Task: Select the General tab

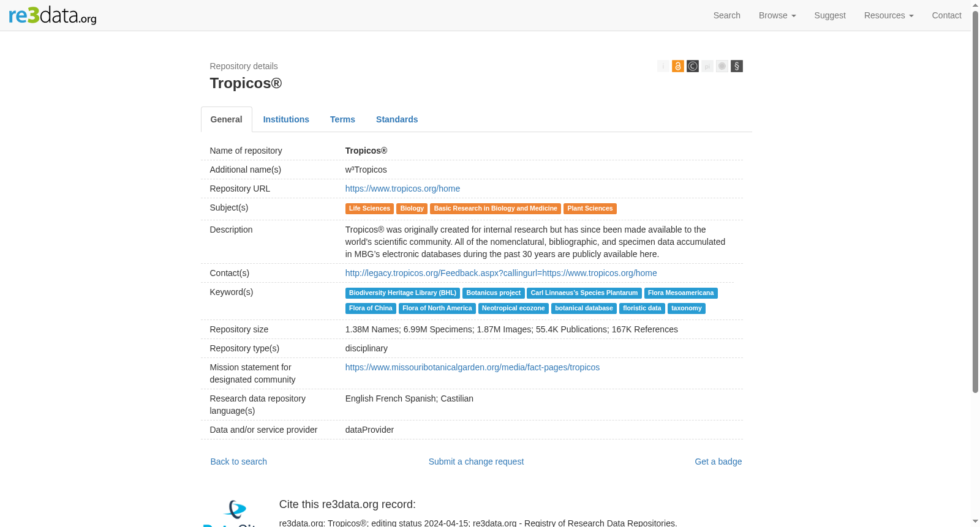Action: 227,119
